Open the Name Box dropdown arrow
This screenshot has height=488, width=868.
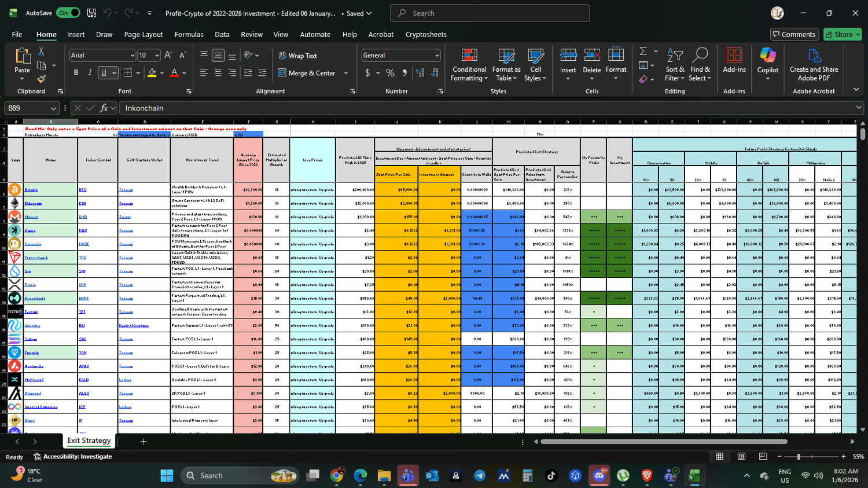pos(53,108)
